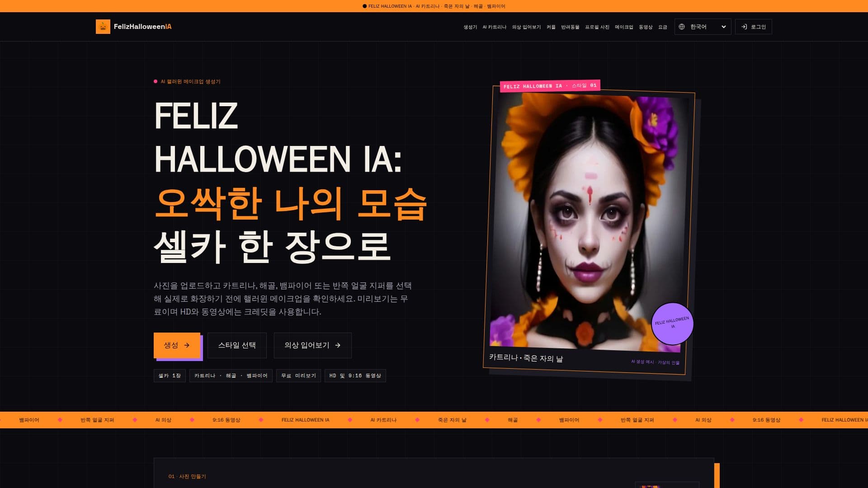Go to 반려동물 nav page
Screen dimensions: 868x488
(x=570, y=27)
